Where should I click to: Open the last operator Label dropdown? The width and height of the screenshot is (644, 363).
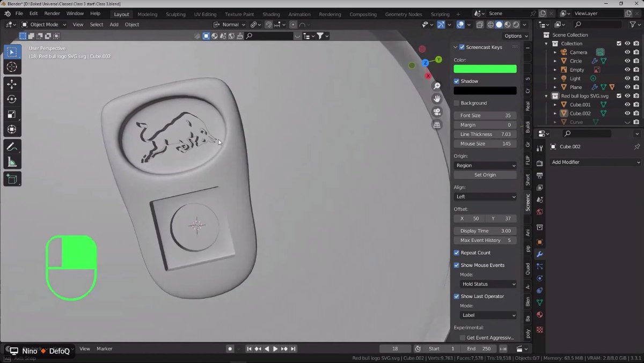coord(488,315)
